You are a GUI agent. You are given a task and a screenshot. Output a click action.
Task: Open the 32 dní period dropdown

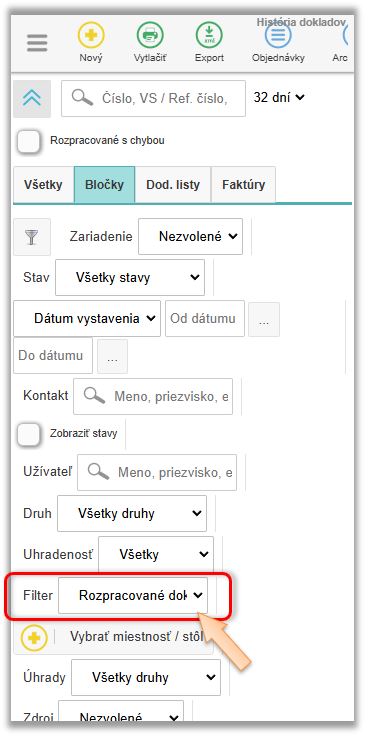(x=279, y=98)
